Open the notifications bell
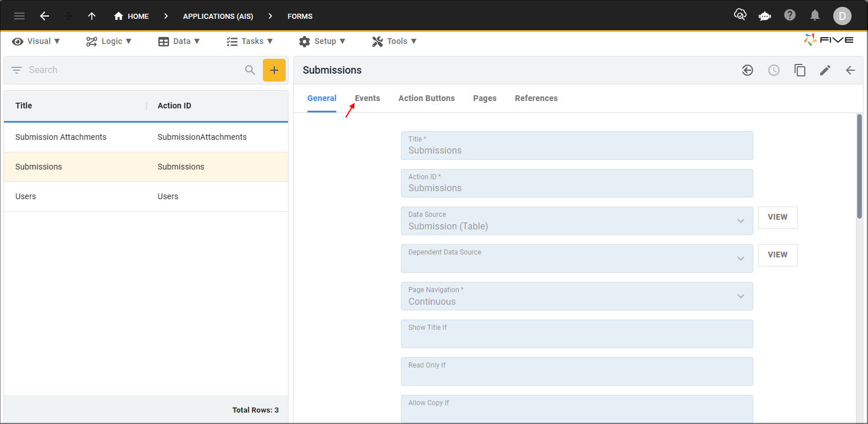 (815, 15)
